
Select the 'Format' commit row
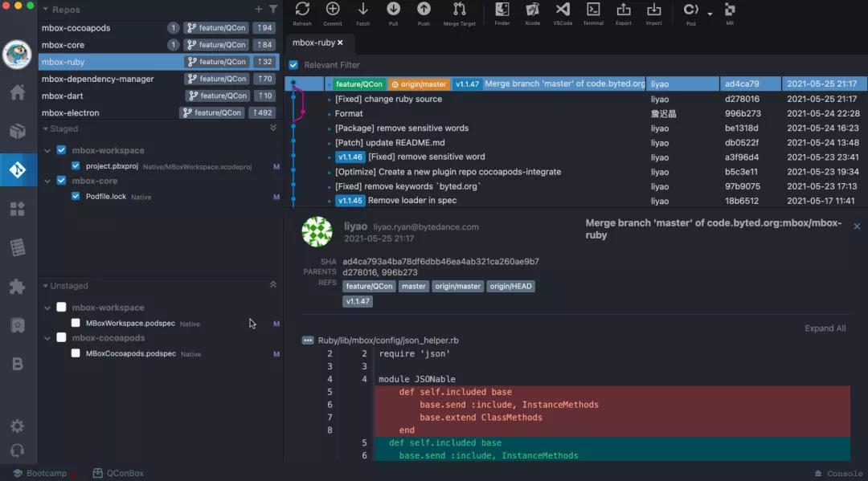click(x=349, y=114)
